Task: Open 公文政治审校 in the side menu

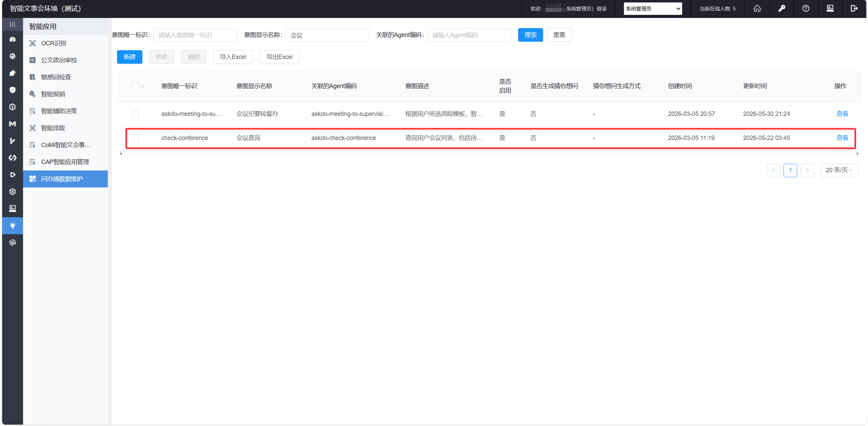Action: [x=59, y=60]
